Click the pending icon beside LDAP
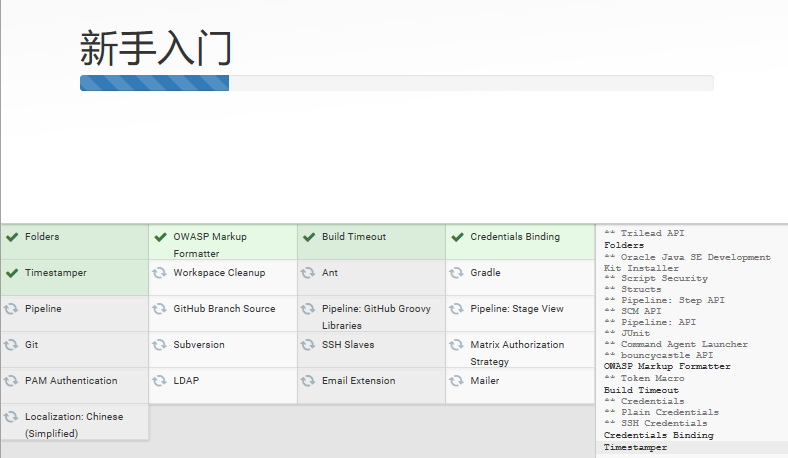 tap(159, 381)
